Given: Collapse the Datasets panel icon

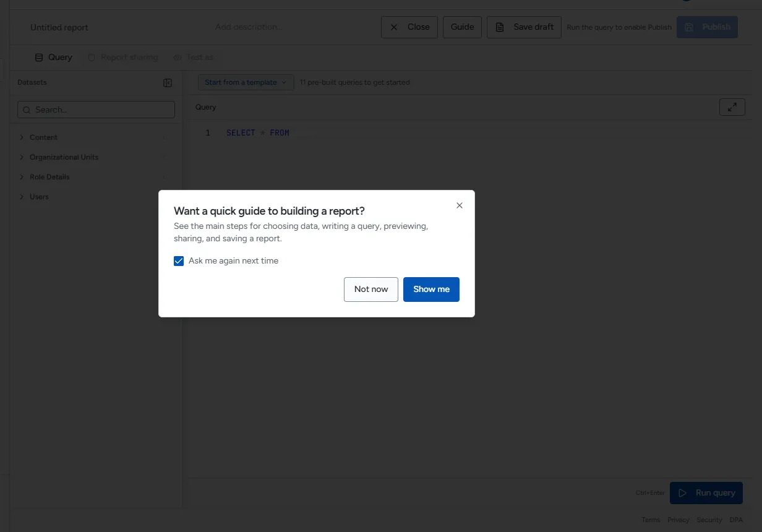Looking at the screenshot, I should (168, 83).
